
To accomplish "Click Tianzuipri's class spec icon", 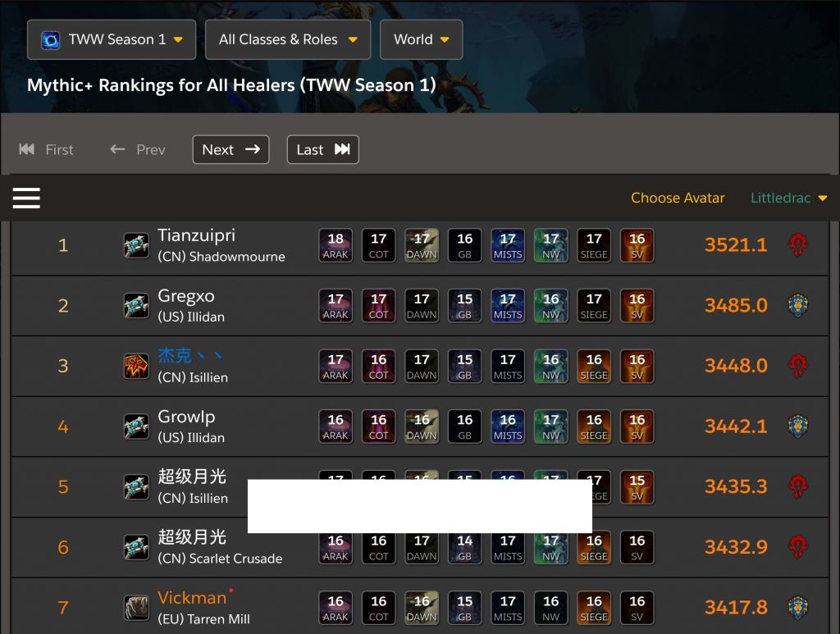I will point(137,246).
